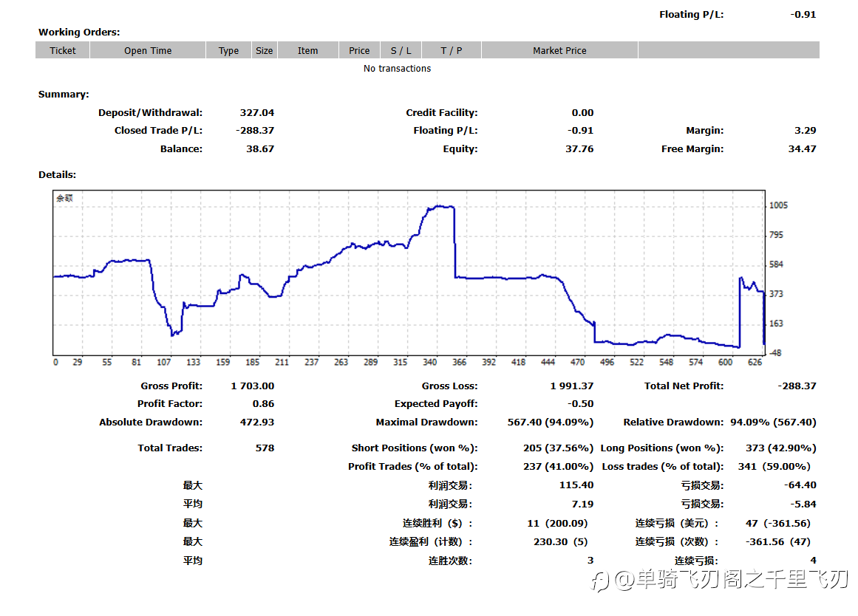The image size is (858, 616).
Task: Click the 'No transactions' message
Action: [x=398, y=69]
